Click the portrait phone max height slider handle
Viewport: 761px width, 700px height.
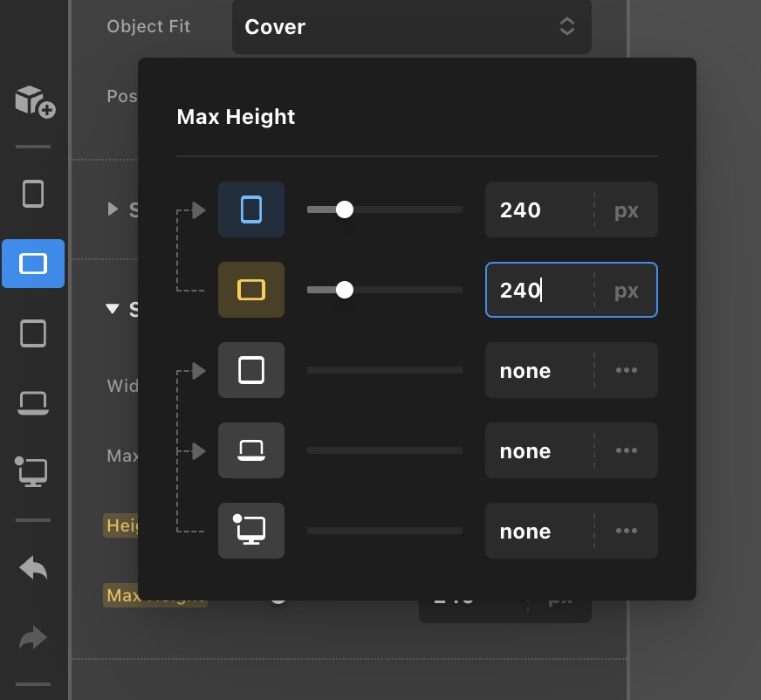tap(345, 209)
